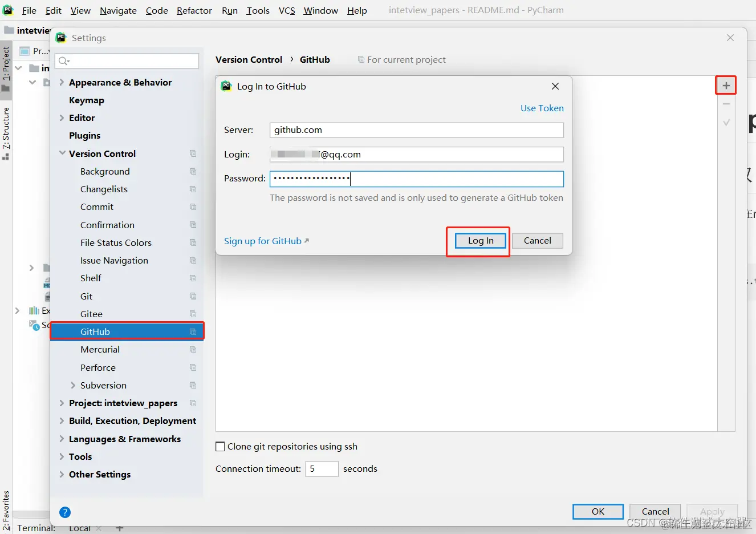The width and height of the screenshot is (756, 534).
Task: Click the set default checkmark icon
Action: [x=726, y=123]
